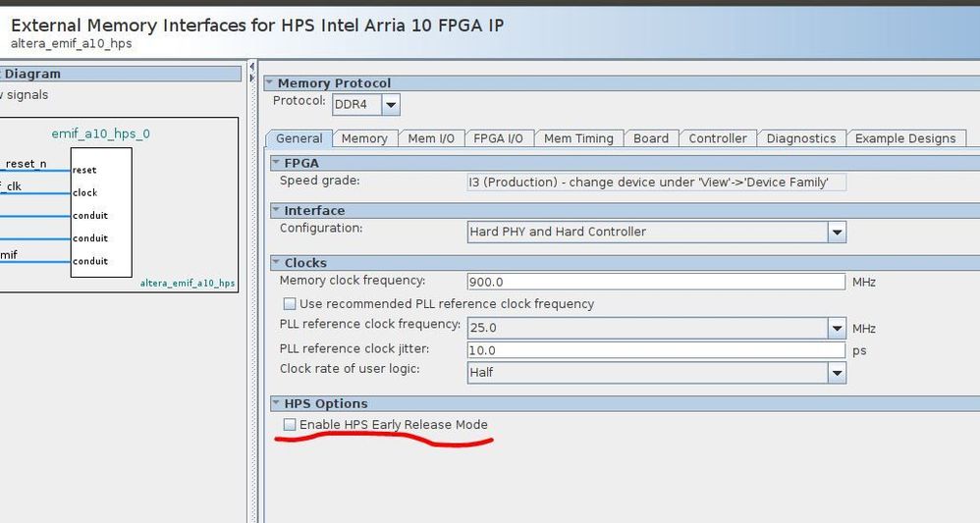The image size is (980, 523).
Task: Select the Example Designs tab
Action: point(905,138)
